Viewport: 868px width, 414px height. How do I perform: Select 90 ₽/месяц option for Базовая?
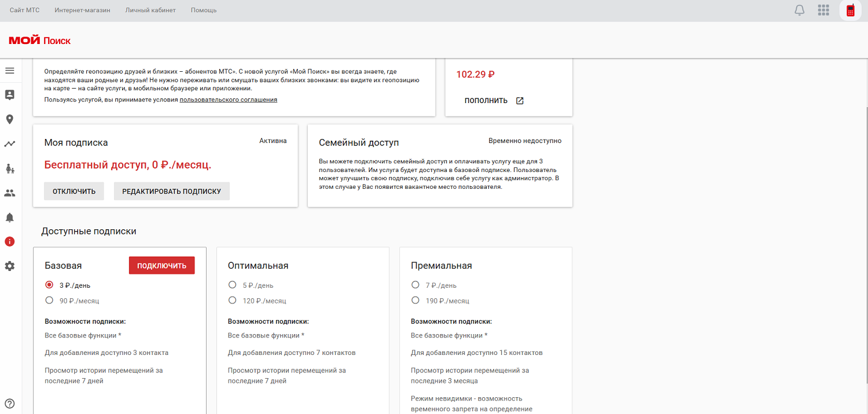(x=49, y=301)
